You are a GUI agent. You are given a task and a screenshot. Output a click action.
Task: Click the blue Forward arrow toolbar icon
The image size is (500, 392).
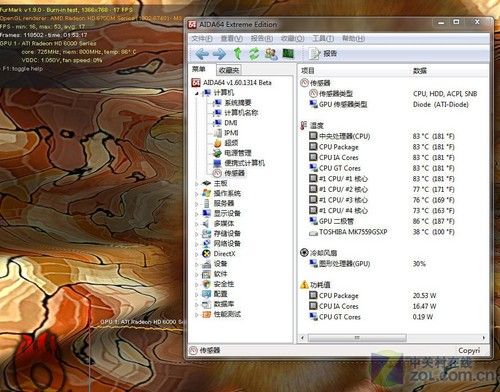(x=219, y=53)
